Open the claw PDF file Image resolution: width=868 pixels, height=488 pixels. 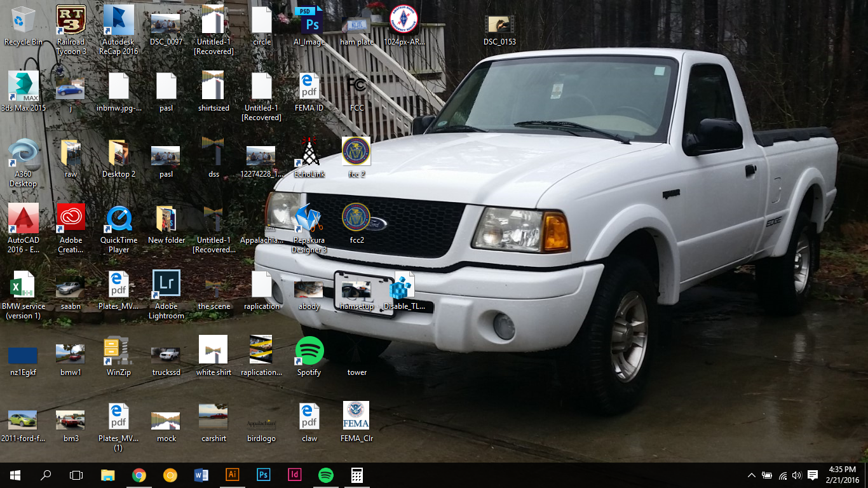point(309,423)
